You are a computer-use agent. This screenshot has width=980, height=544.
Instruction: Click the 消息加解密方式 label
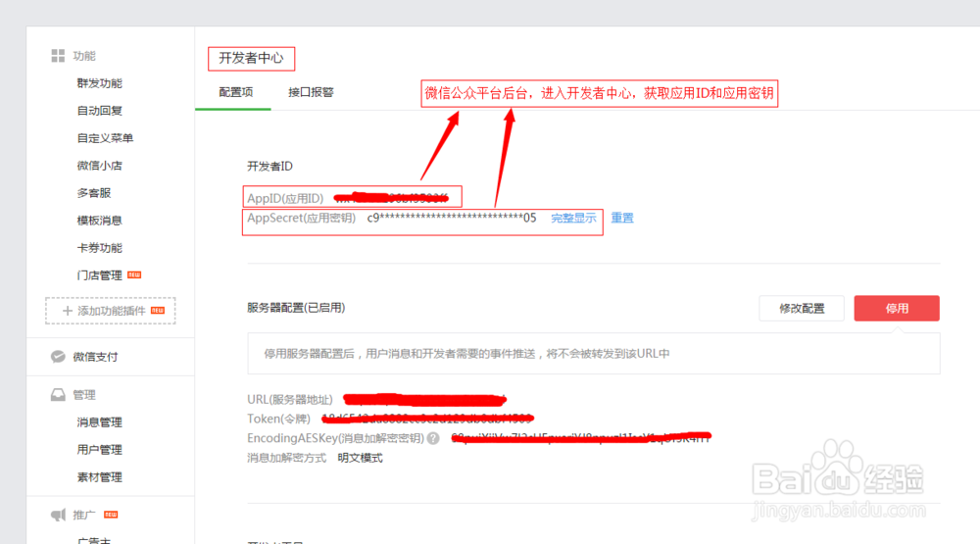point(286,459)
